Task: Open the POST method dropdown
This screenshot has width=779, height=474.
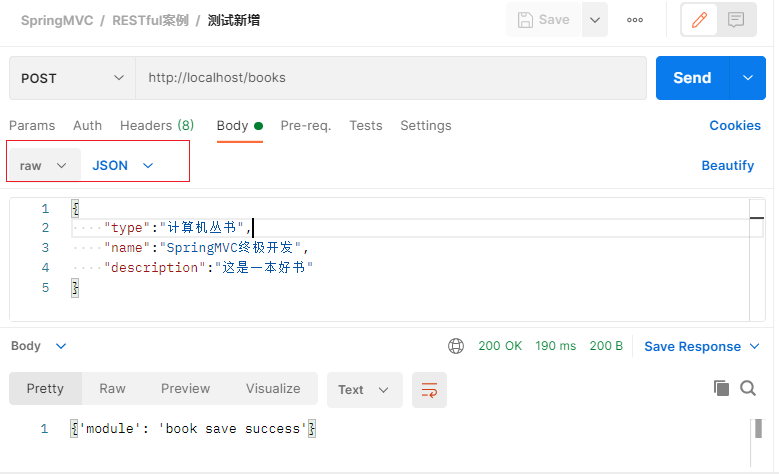Action: pos(72,78)
